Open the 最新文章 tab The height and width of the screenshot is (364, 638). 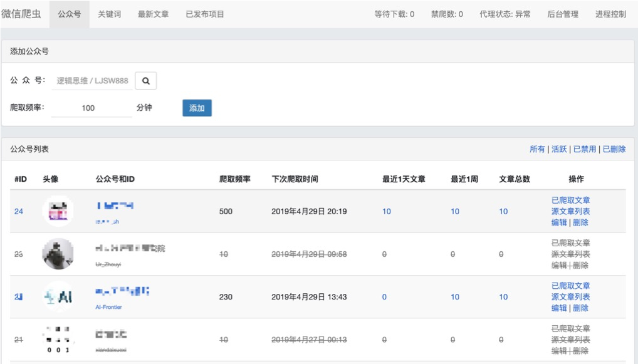coord(153,14)
